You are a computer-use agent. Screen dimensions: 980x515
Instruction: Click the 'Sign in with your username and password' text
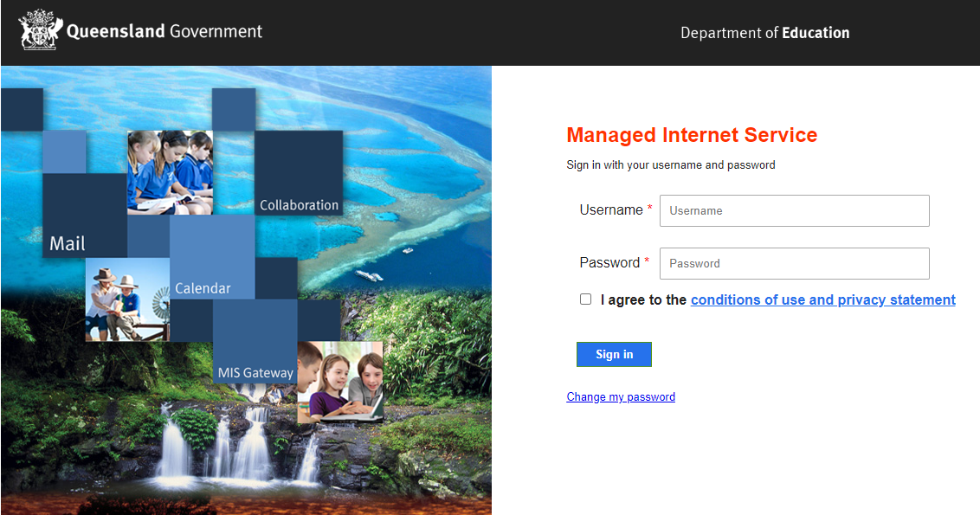coord(671,165)
